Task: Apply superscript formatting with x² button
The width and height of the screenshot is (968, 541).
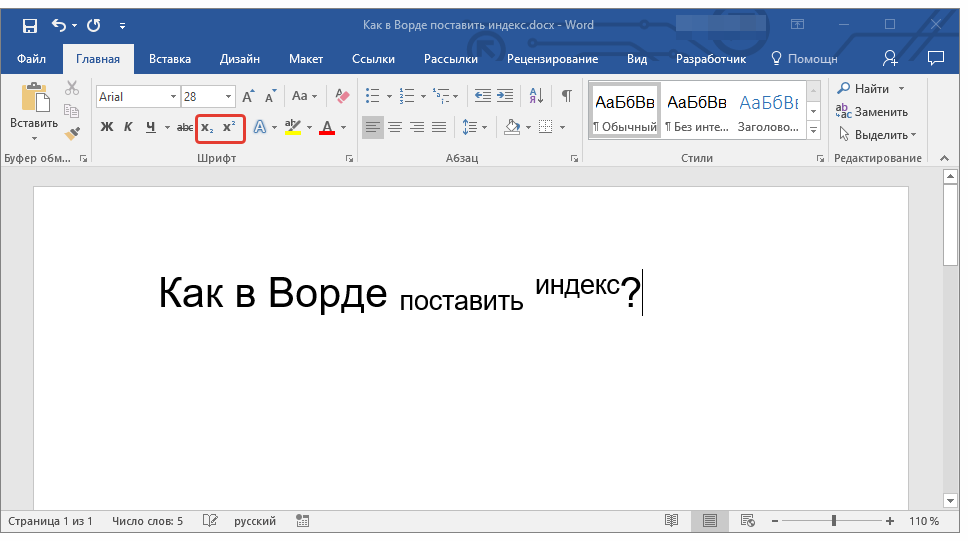Action: [x=230, y=127]
